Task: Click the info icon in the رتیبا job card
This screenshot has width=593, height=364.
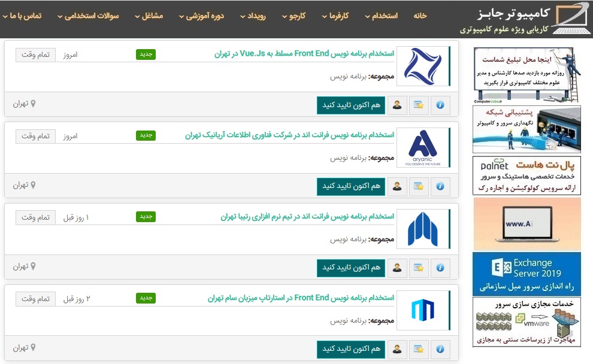Action: 440,268
